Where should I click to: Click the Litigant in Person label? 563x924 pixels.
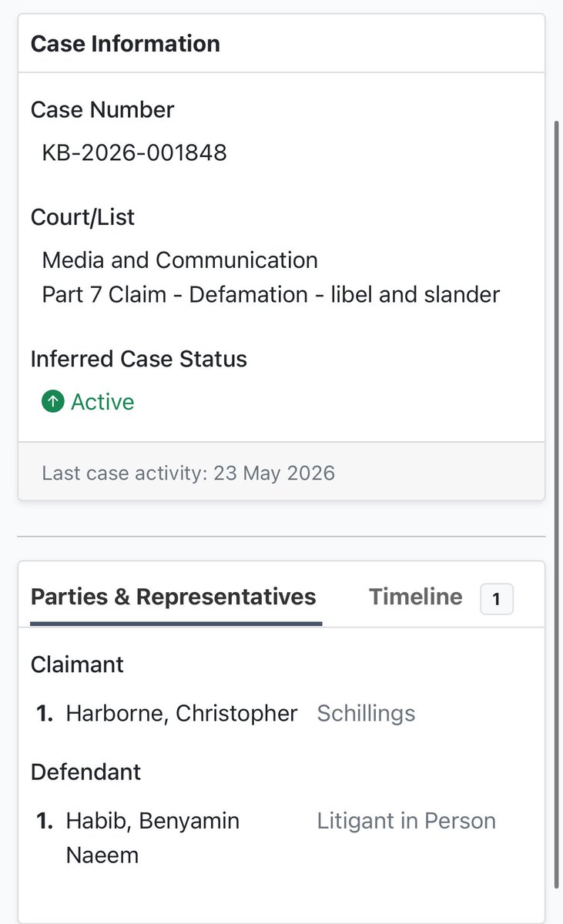407,821
